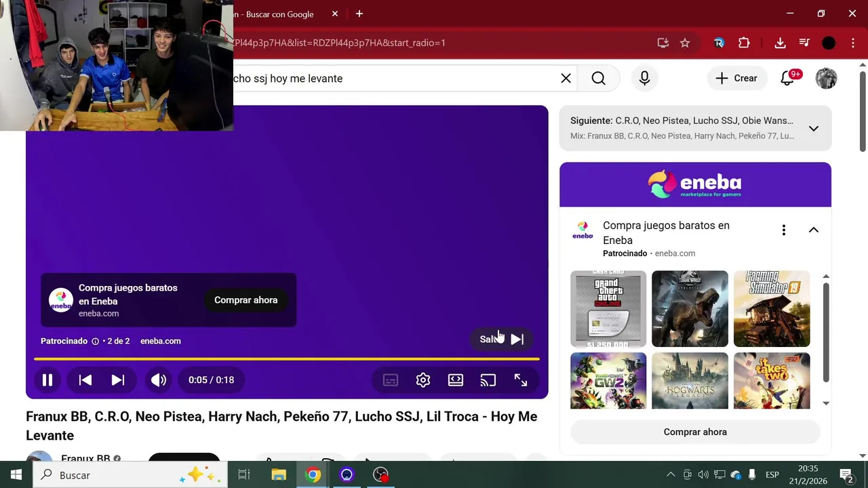The image size is (868, 488).
Task: Open a new Chrome tab
Action: (x=359, y=14)
